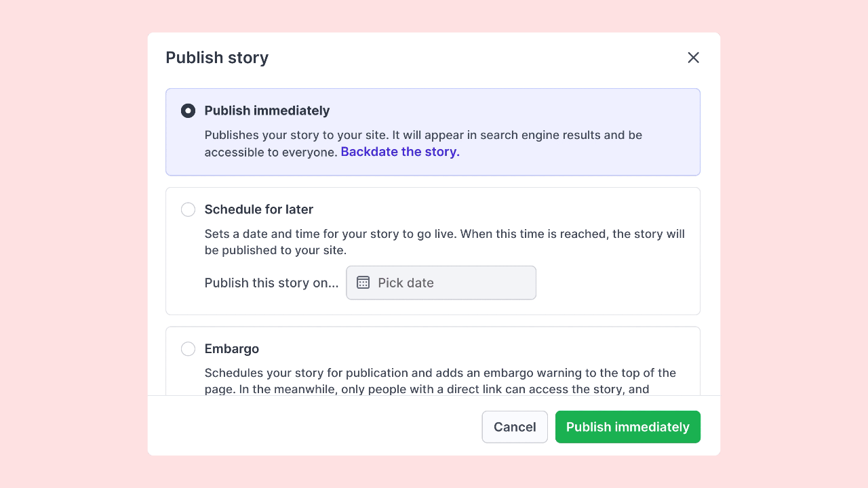Close the Publish story dialog
Image resolution: width=868 pixels, height=488 pixels.
[x=693, y=58]
